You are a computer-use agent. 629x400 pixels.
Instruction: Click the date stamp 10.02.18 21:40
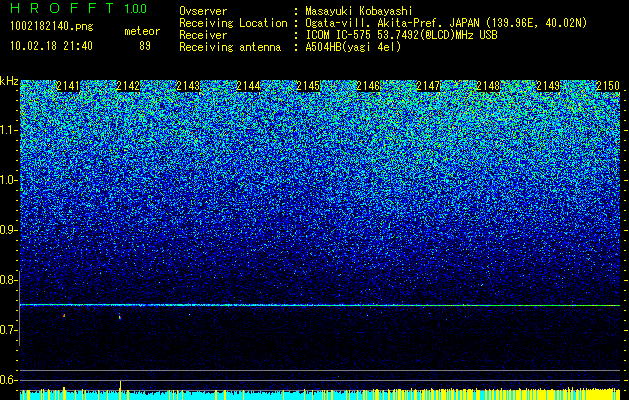click(51, 46)
